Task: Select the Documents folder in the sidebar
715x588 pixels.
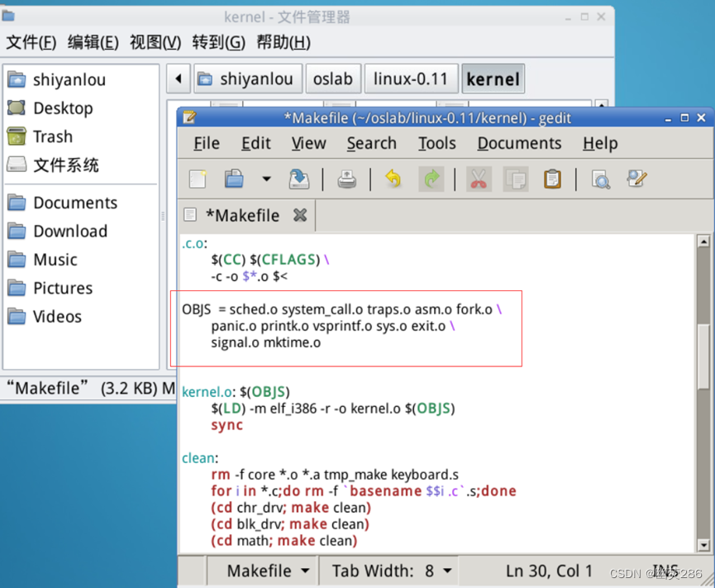Action: pyautogui.click(x=75, y=202)
